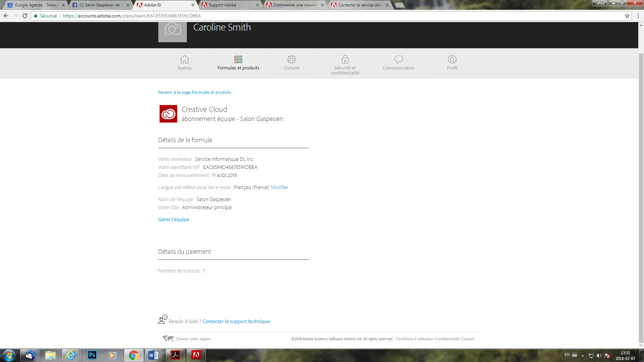The height and width of the screenshot is (362, 644).
Task: Click Revenir à la page Formules link
Action: click(195, 93)
